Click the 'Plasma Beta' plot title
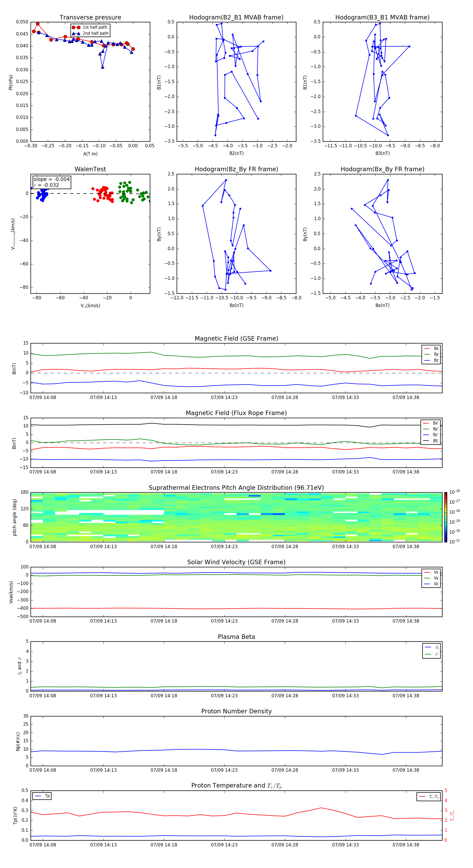 [x=236, y=637]
